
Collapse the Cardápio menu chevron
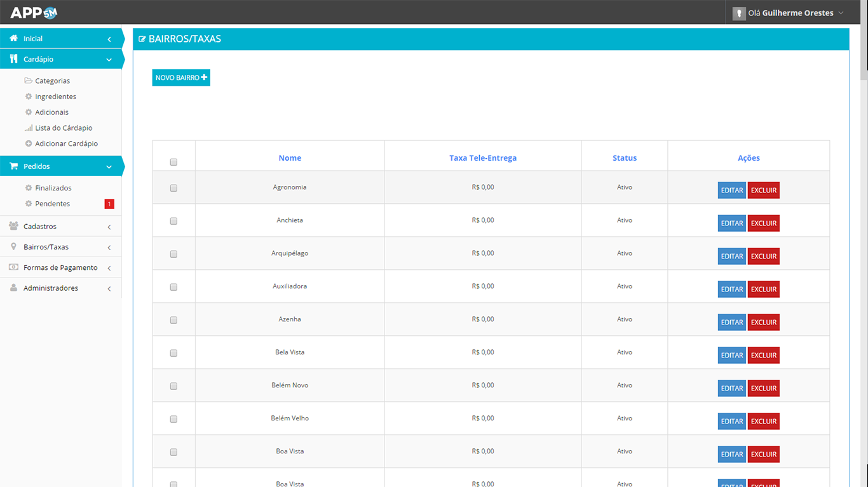pyautogui.click(x=109, y=60)
